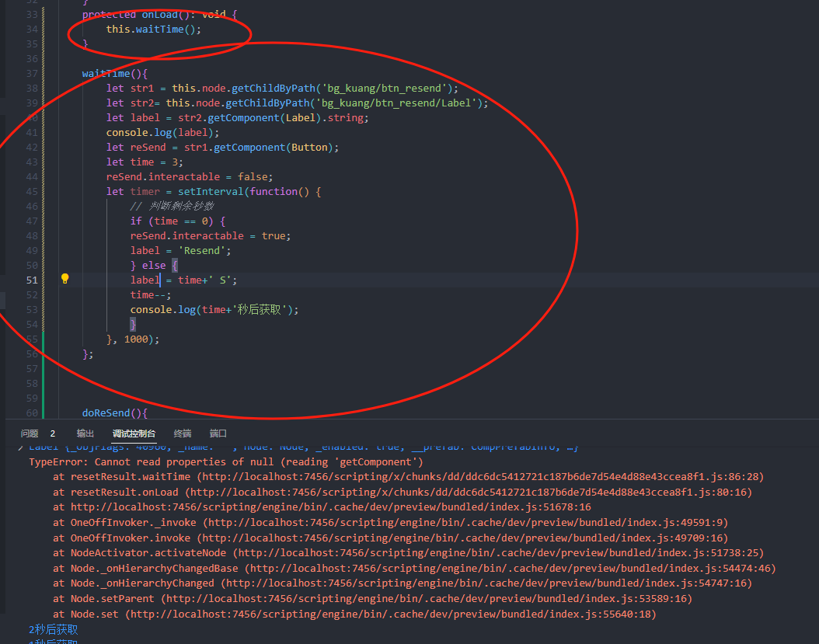Click 'console.log(label);' on line 41
Screen dimensions: 819x644
coord(162,133)
